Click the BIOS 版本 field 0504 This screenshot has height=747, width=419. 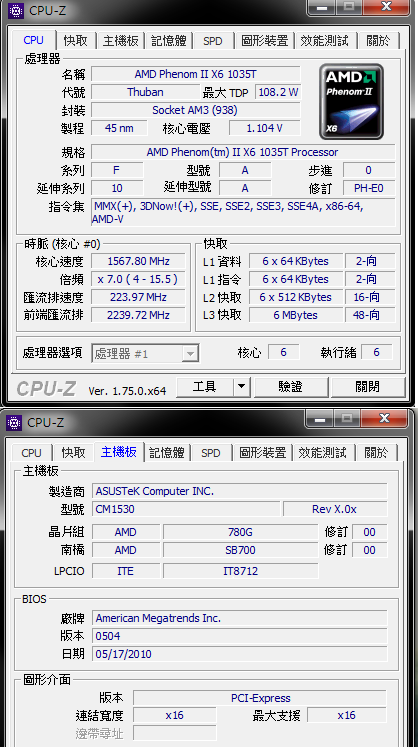[239, 636]
